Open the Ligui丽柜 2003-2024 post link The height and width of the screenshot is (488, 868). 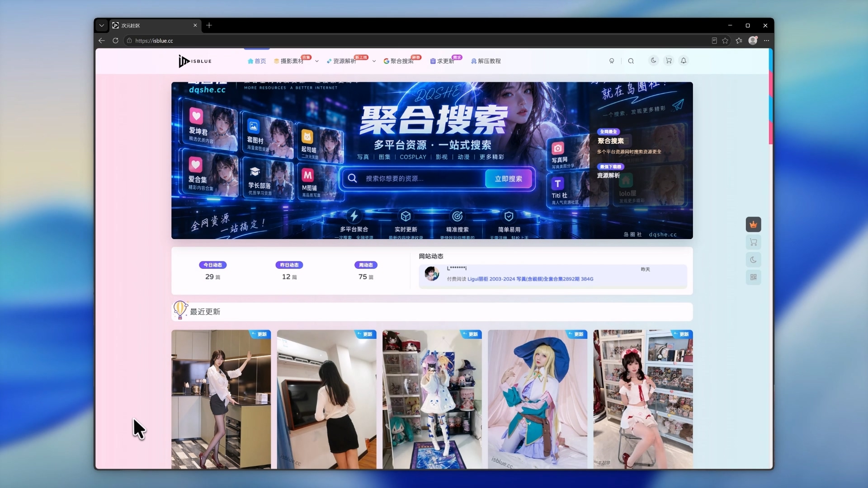click(530, 279)
